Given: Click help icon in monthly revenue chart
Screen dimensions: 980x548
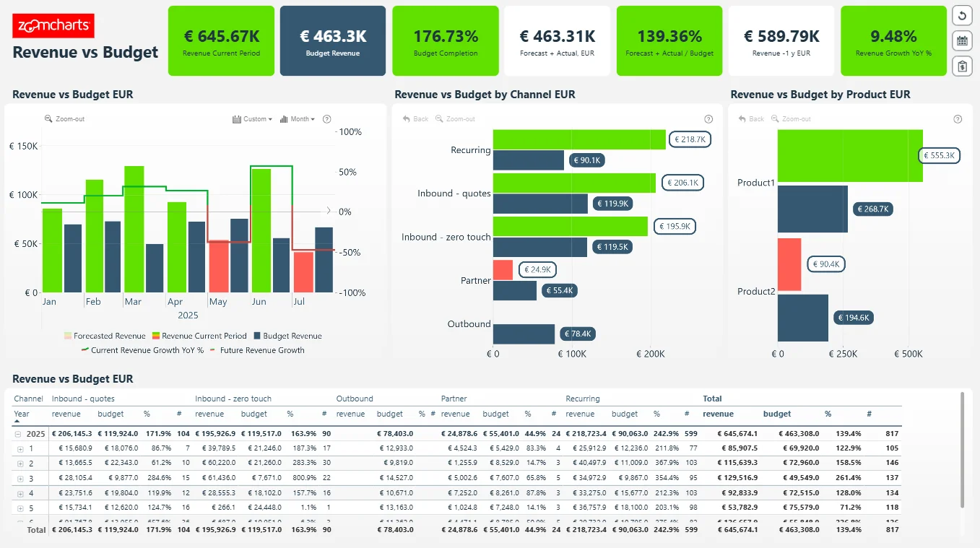Looking at the screenshot, I should click(x=326, y=119).
